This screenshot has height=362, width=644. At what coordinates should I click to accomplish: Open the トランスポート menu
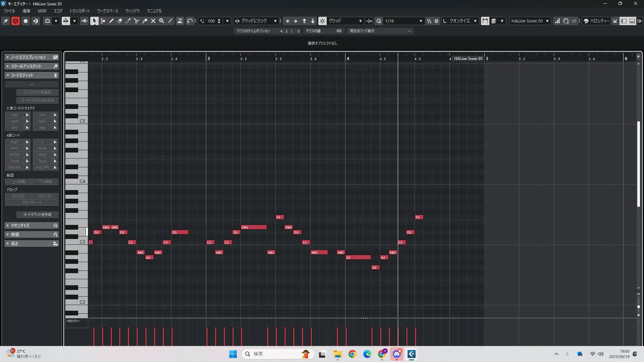pos(79,11)
